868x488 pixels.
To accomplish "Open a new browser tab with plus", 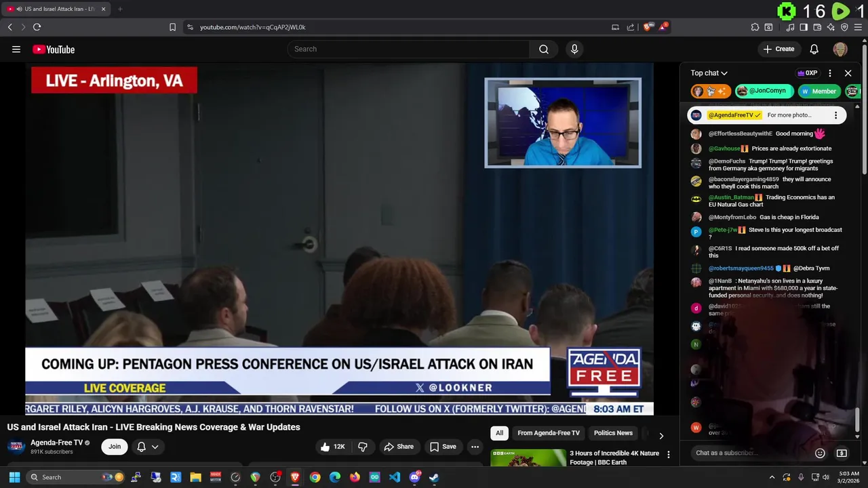I will [x=120, y=9].
